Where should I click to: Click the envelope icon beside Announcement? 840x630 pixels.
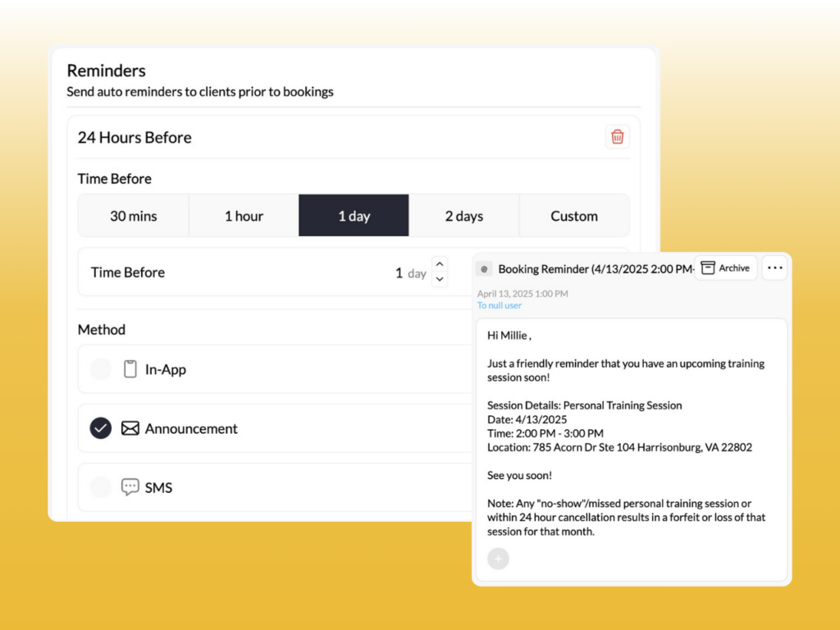(x=130, y=428)
